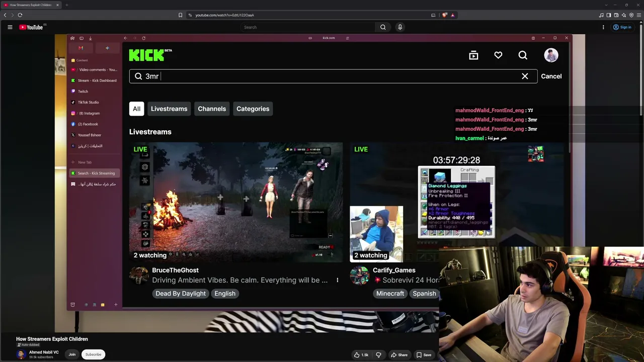Select the How Streamers Exploit Children tab
The height and width of the screenshot is (362, 644).
(x=31, y=5)
